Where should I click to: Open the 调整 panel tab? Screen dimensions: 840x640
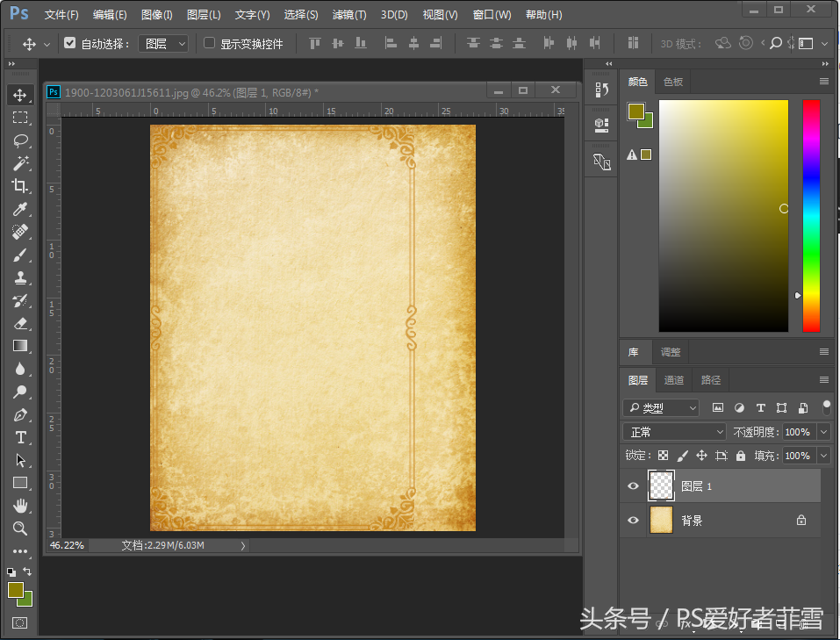click(x=671, y=352)
